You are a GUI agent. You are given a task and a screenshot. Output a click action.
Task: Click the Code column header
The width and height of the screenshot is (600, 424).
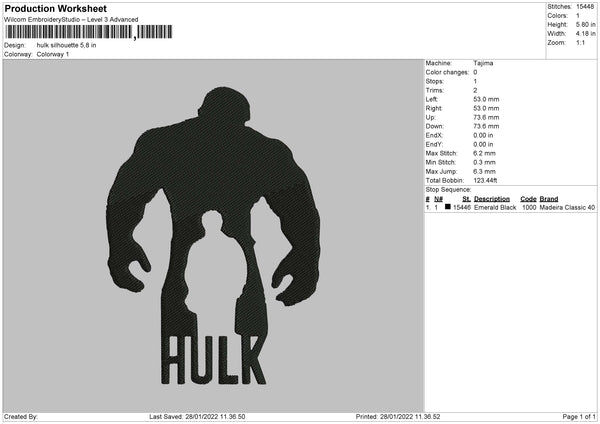528,199
